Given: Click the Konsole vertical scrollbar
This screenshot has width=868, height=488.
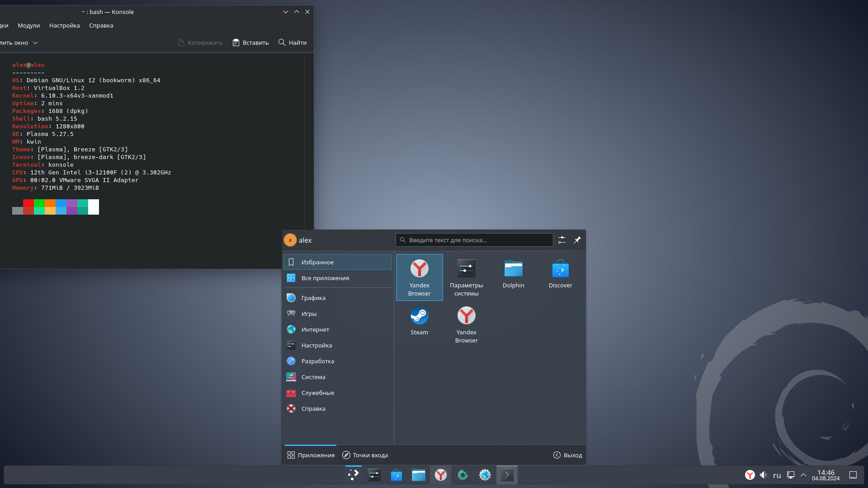Looking at the screenshot, I should click(x=309, y=160).
